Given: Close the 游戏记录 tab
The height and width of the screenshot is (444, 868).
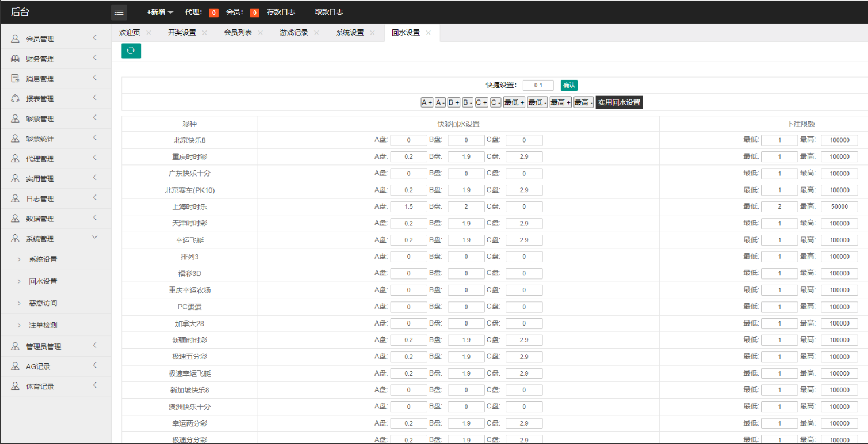Looking at the screenshot, I should [316, 33].
